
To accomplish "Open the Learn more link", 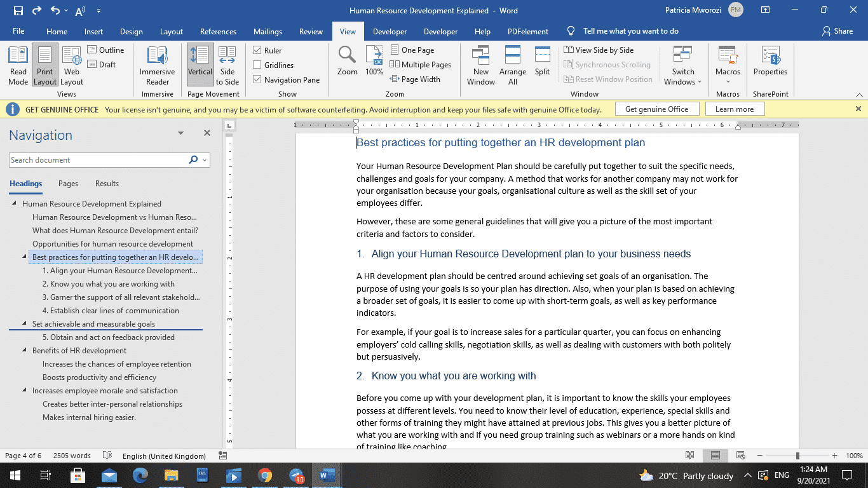I will [x=735, y=109].
